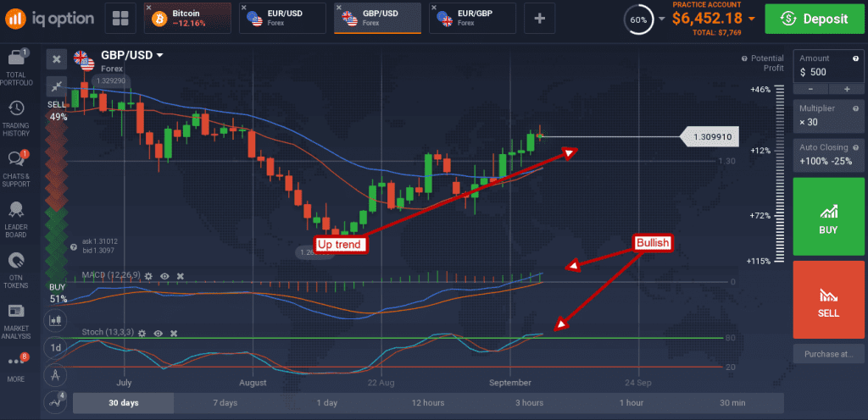Open chart type candlestick icon
Screen dimensions: 868x420
click(x=55, y=319)
